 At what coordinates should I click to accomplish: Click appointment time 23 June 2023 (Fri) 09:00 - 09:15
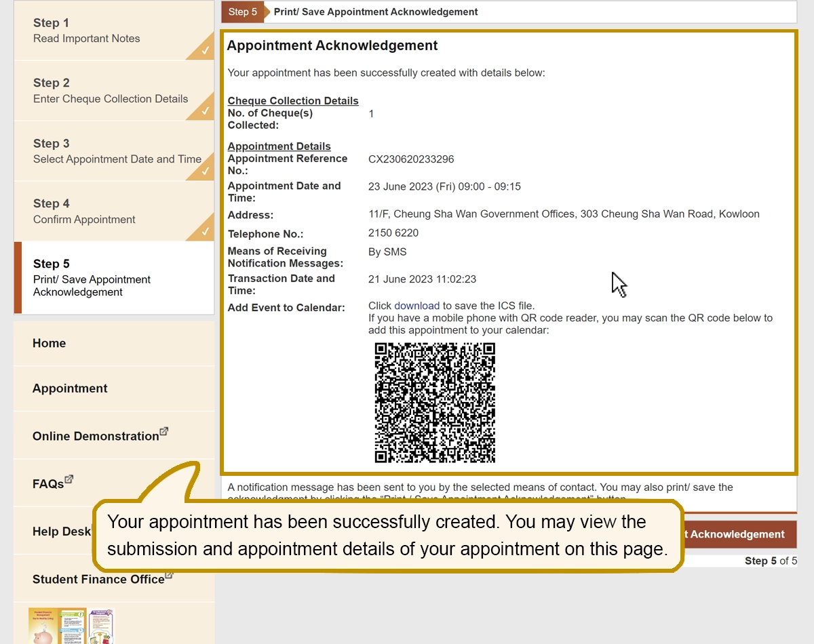444,186
